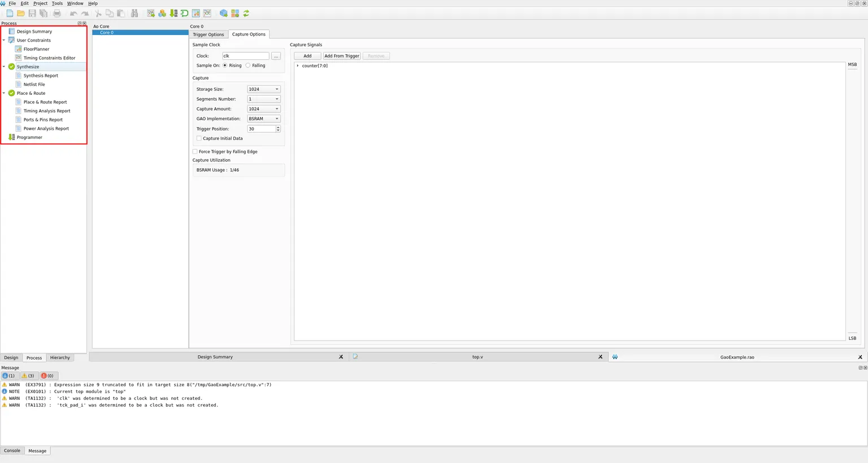This screenshot has width=868, height=463.
Task: Click the clock browse "..." button
Action: [276, 56]
